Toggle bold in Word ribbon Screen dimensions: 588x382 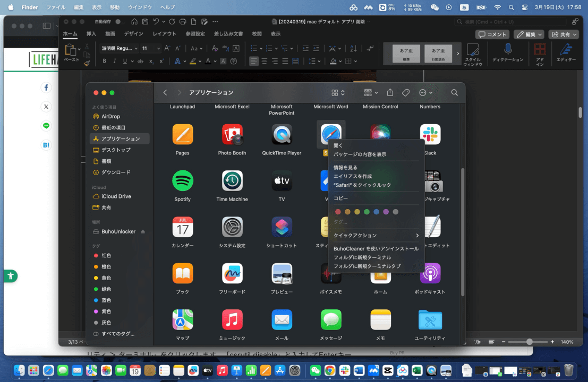coord(104,61)
